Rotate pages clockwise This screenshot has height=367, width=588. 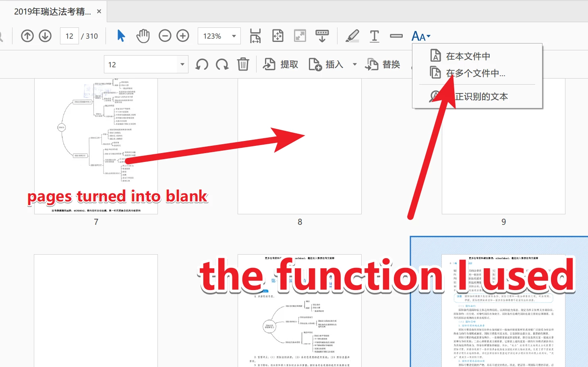(222, 64)
